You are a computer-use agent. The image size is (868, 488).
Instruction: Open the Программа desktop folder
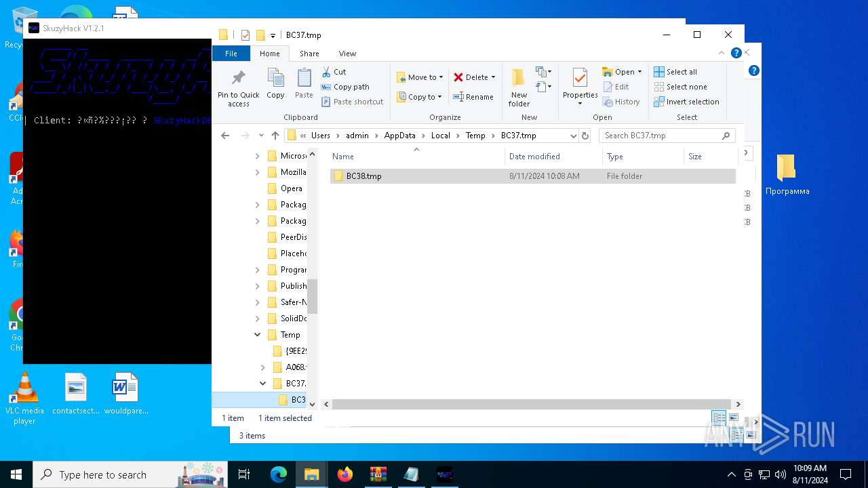[787, 175]
